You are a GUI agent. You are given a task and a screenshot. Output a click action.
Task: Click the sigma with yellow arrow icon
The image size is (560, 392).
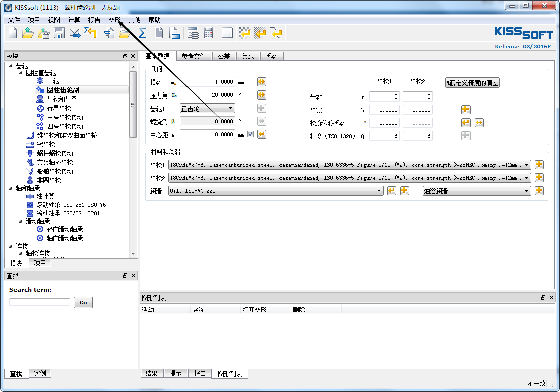pos(90,33)
